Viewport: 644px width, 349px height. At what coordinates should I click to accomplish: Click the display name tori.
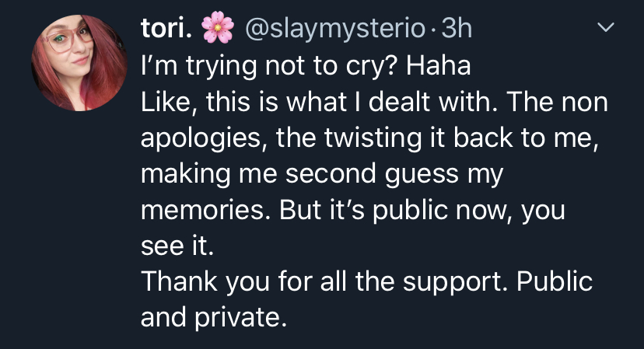(164, 30)
